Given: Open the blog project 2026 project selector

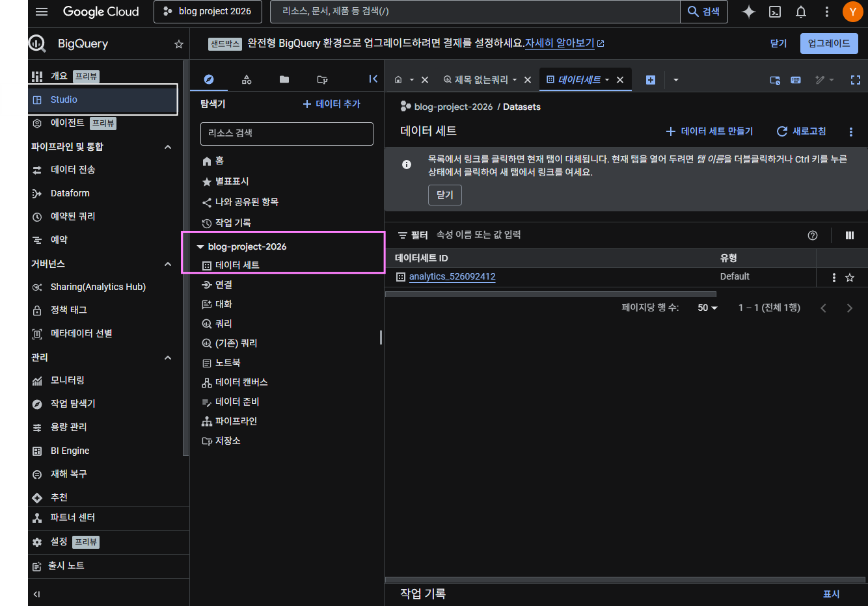Looking at the screenshot, I should tap(208, 12).
